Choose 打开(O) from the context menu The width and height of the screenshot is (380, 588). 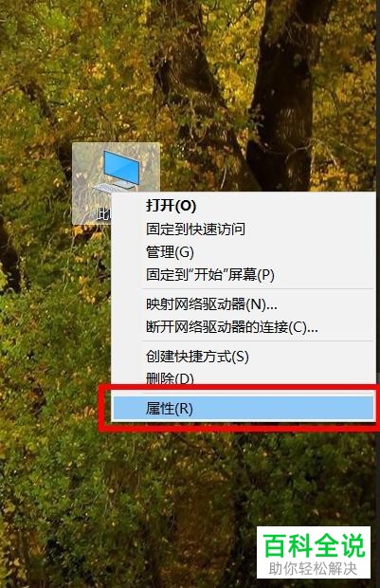click(171, 206)
